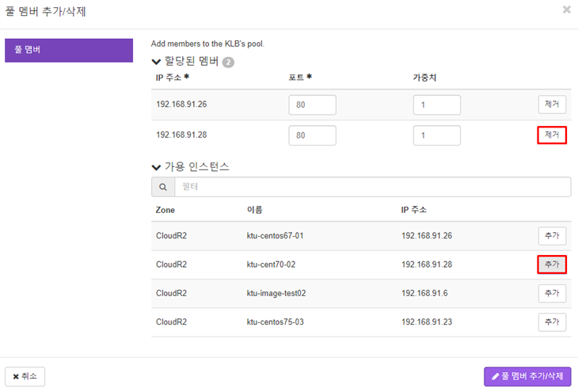Screen dimensions: 578x392
Task: Add ktu-centos75-03 instance with 추가 button
Action: [552, 322]
